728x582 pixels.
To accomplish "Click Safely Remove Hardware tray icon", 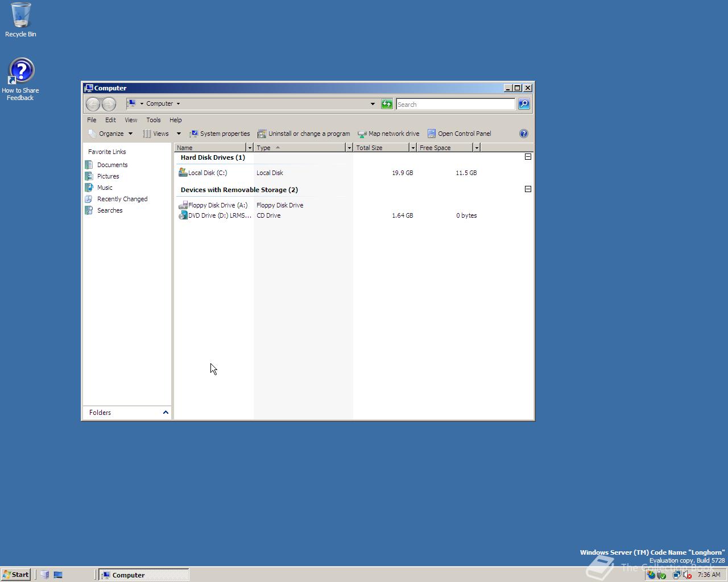I will tap(661, 575).
